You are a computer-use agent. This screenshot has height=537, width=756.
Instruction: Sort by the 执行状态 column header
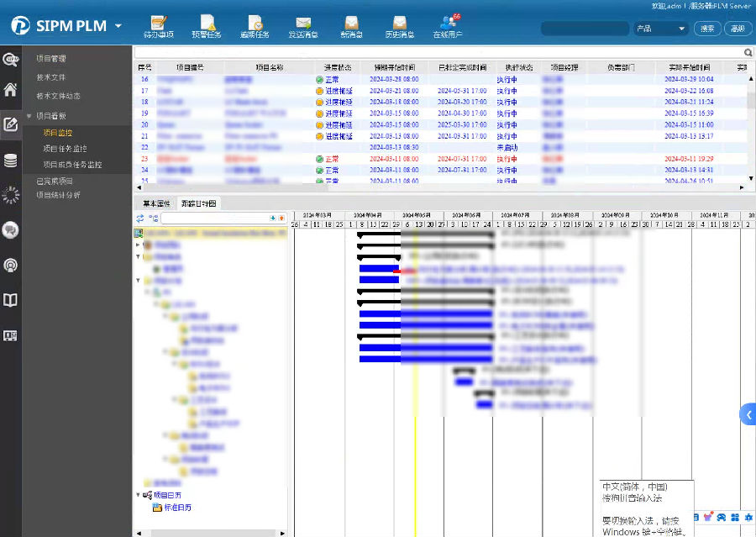coord(519,67)
